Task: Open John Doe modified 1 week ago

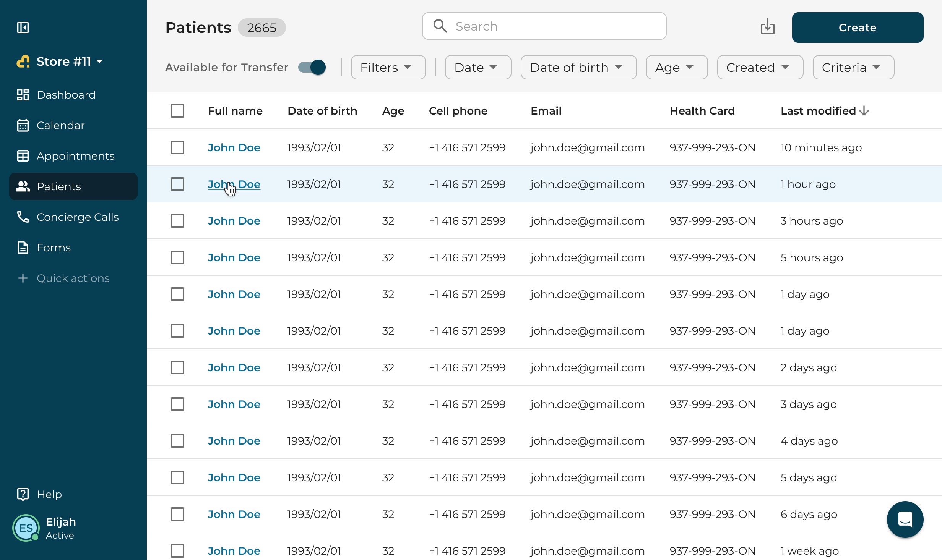Action: pos(234,551)
